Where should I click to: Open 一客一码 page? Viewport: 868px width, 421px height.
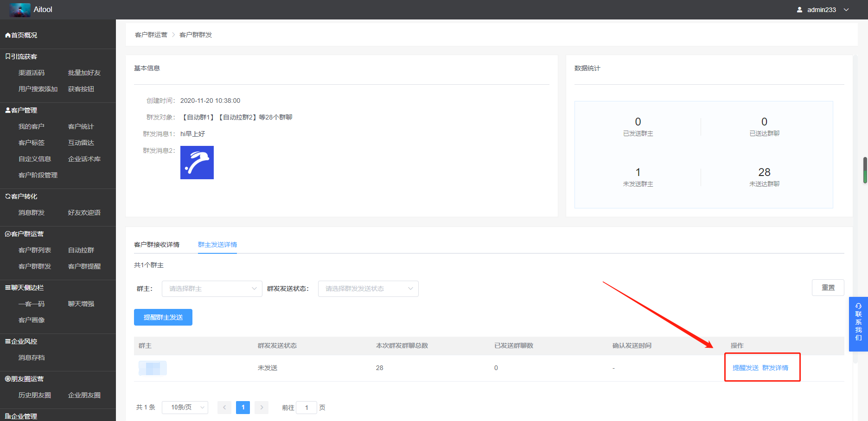32,304
